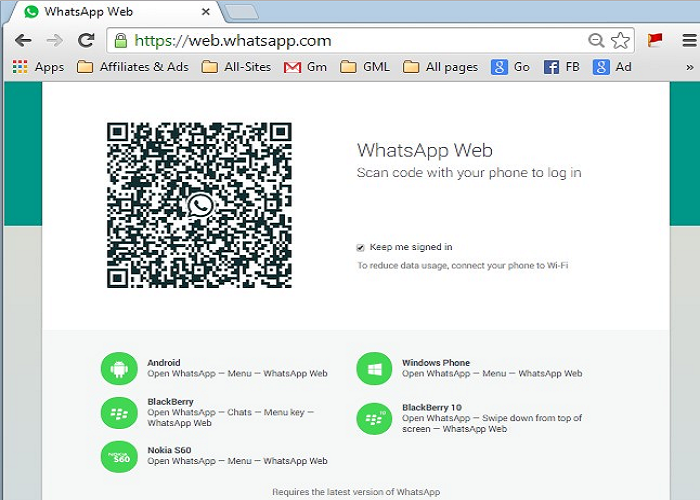The height and width of the screenshot is (500, 700).
Task: Click the BlackBerry 10 logo icon
Action: (374, 418)
